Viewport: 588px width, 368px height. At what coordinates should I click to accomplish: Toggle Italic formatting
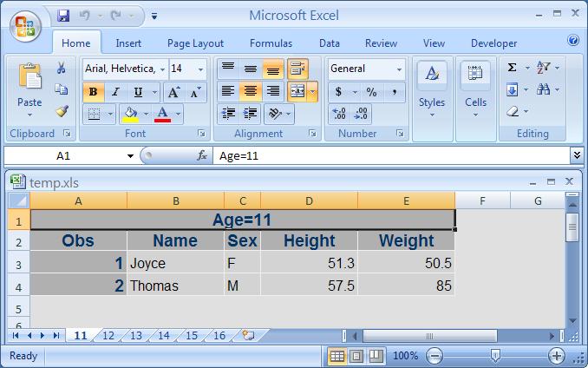115,92
